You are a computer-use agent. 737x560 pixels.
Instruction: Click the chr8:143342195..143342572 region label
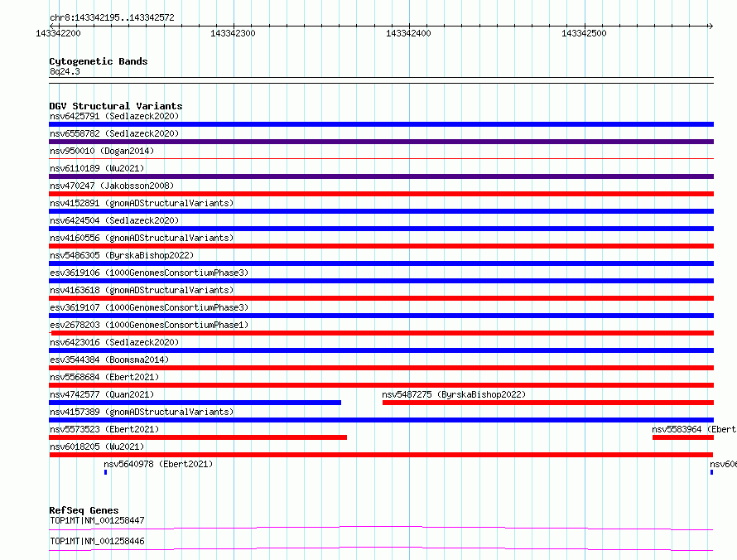point(112,17)
